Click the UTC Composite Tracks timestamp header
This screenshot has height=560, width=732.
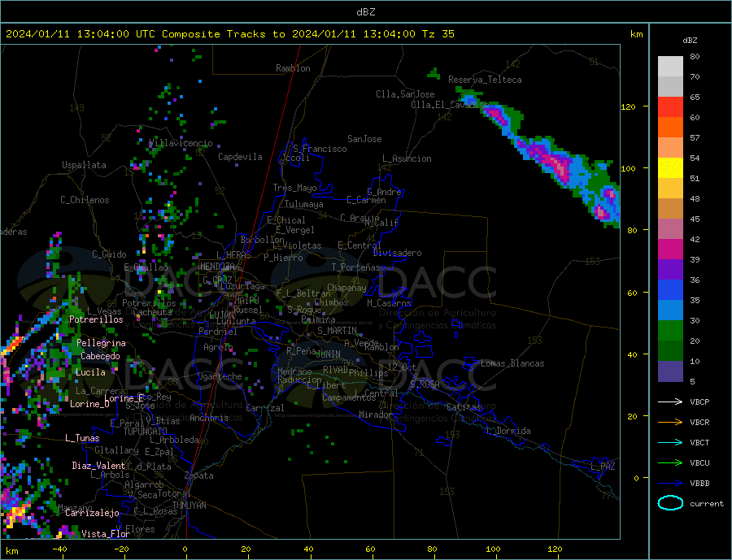point(229,33)
